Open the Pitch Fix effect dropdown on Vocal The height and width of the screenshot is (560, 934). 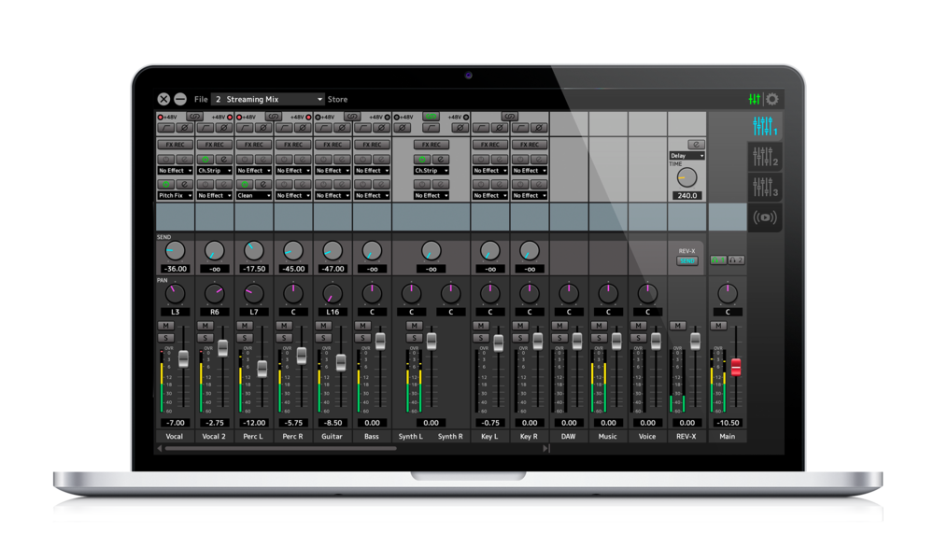(175, 195)
